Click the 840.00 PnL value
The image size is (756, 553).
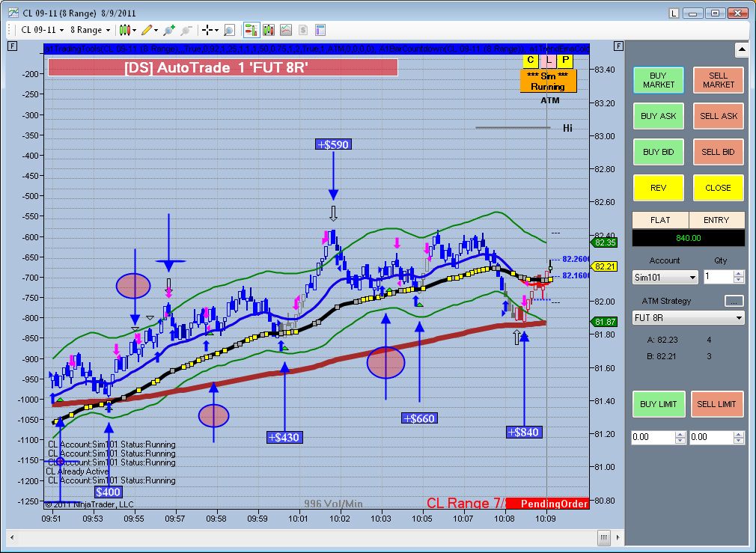click(x=689, y=238)
